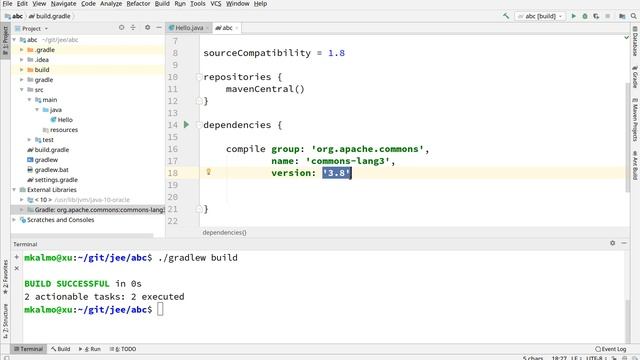Expand the .idea folder
The width and height of the screenshot is (640, 360).
[x=22, y=60]
